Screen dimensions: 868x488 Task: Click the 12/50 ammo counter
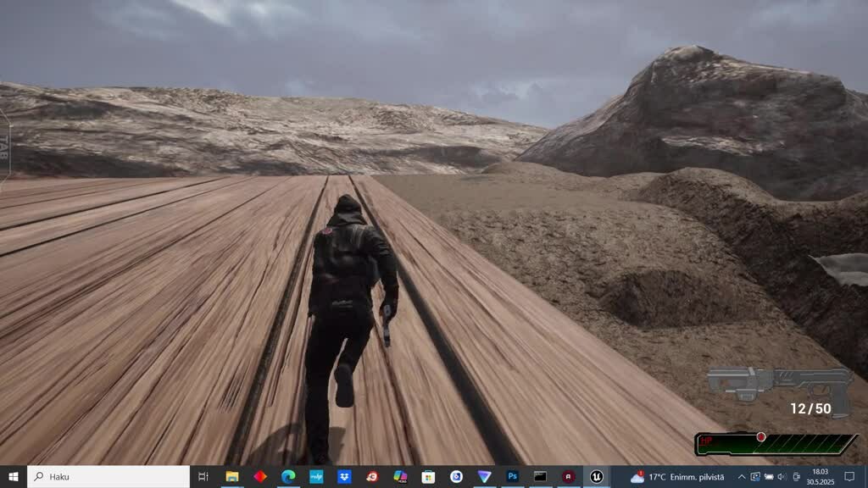click(810, 409)
